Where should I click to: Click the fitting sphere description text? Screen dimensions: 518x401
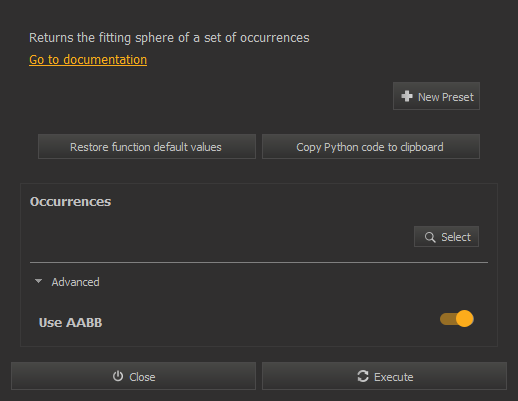coord(169,38)
